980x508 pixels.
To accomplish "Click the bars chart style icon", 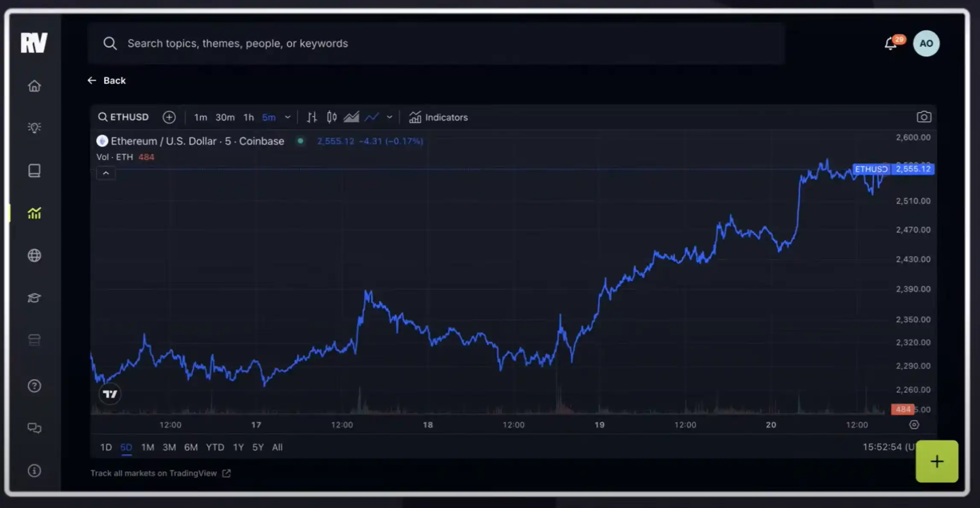I will click(x=312, y=117).
